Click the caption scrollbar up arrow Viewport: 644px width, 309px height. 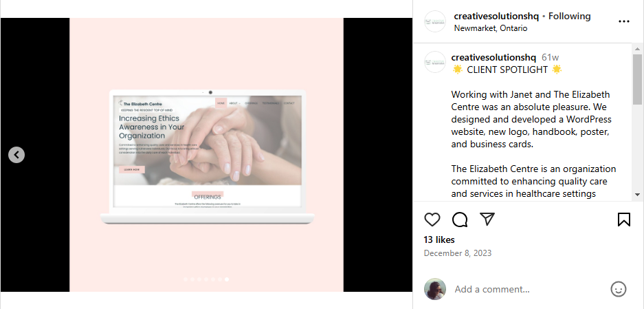click(637, 49)
